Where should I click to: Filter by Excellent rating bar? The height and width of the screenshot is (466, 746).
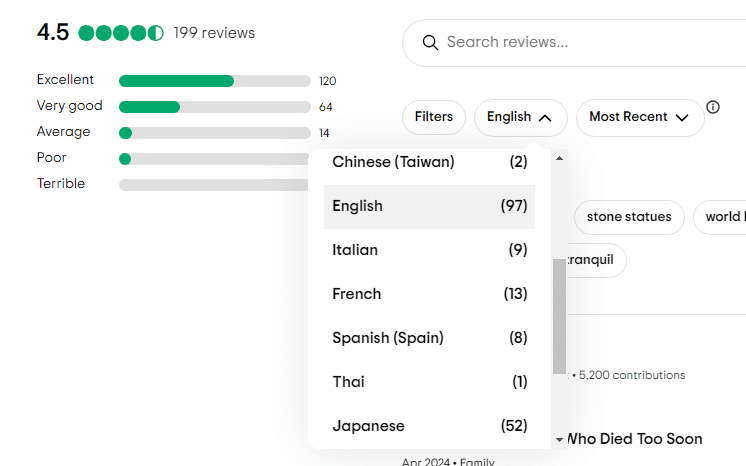(x=214, y=81)
